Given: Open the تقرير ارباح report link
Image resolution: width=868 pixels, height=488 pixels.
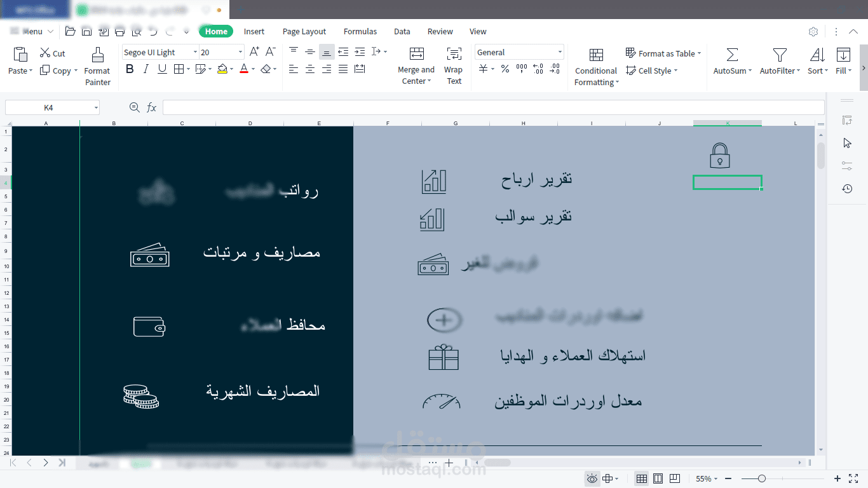Looking at the screenshot, I should pyautogui.click(x=537, y=179).
